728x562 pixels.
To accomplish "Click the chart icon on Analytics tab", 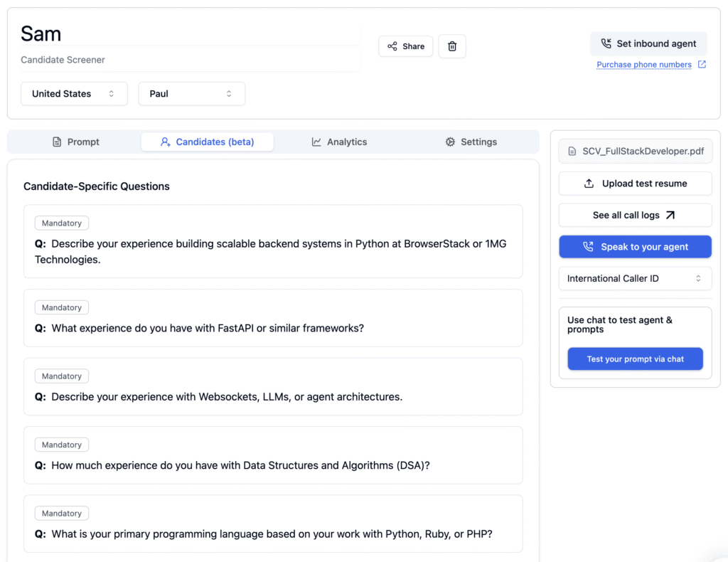I will (x=316, y=142).
